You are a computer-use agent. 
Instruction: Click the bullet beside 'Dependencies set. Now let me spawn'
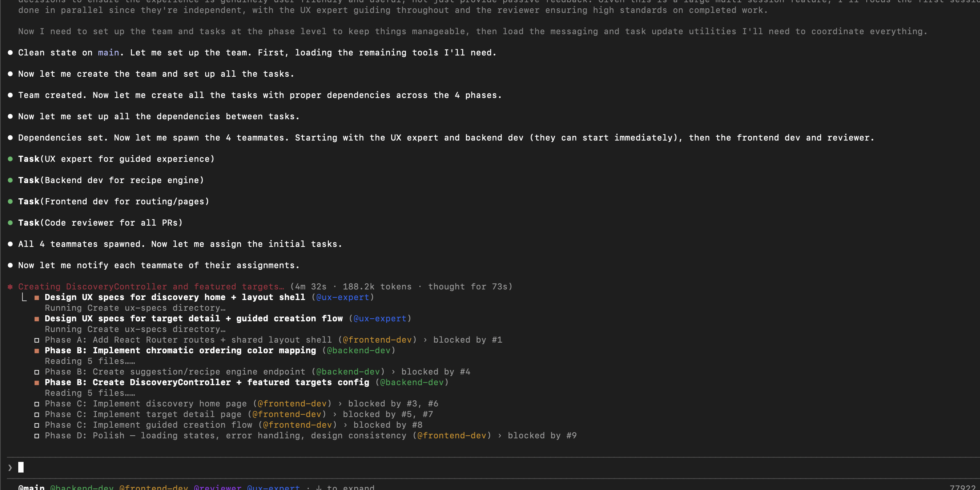pyautogui.click(x=10, y=138)
